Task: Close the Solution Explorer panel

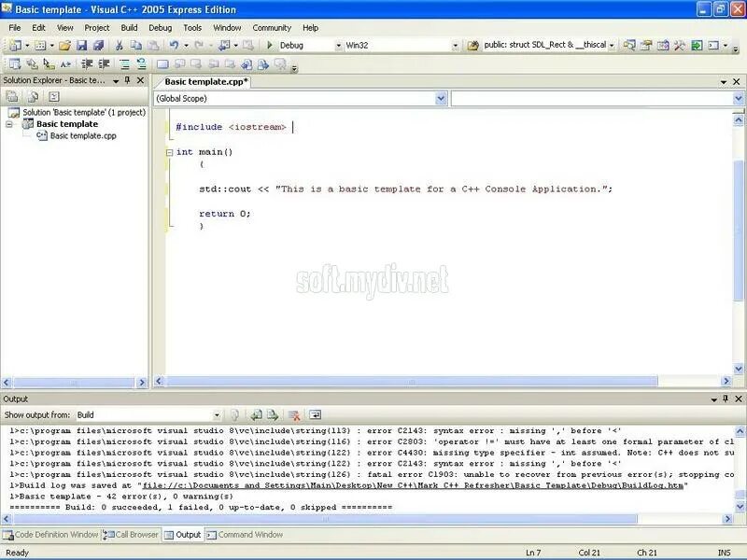Action: (x=141, y=80)
